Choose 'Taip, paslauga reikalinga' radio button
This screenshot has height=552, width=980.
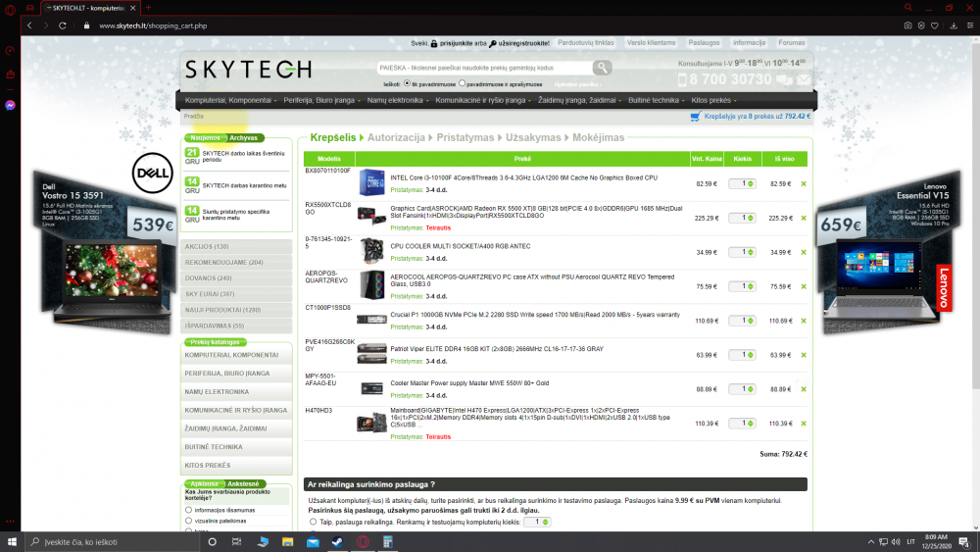point(314,522)
